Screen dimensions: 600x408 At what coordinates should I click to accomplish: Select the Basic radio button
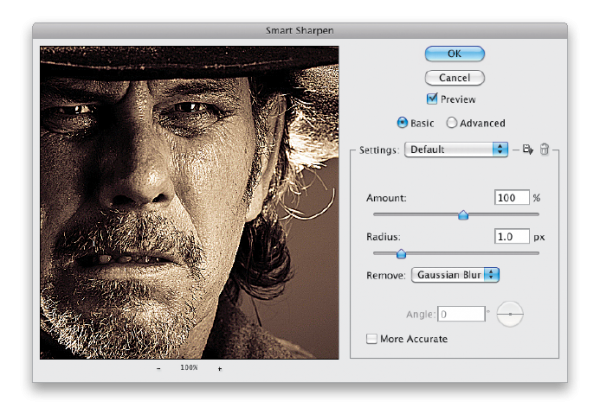pos(403,123)
